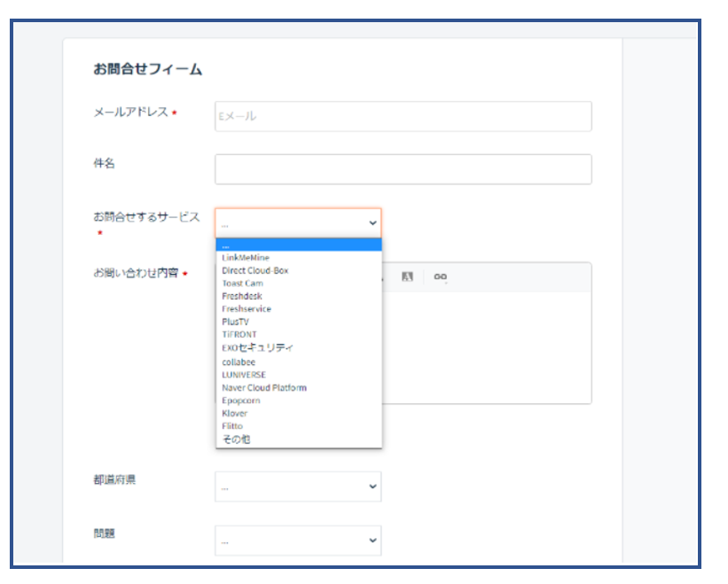Select Klover option

[x=299, y=413]
